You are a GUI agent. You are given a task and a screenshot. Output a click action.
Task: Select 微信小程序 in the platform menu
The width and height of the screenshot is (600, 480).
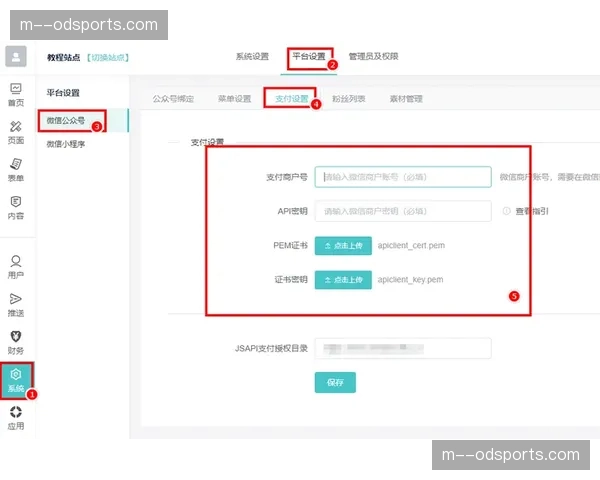66,144
